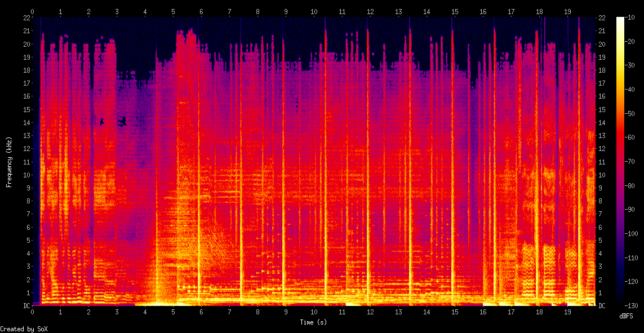Click the 2 kHz tick on the right frequency axis
644x333 pixels.
[x=600, y=279]
